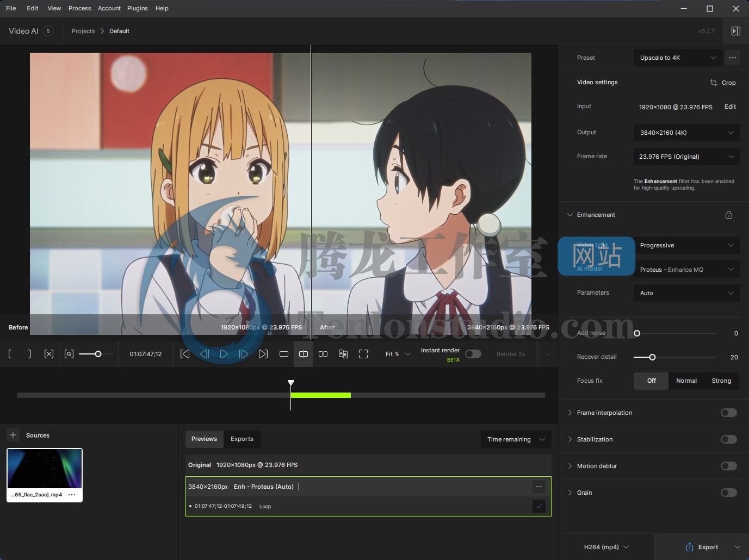Image resolution: width=749 pixels, height=560 pixels.
Task: Enter fullscreen preview
Action: click(363, 354)
